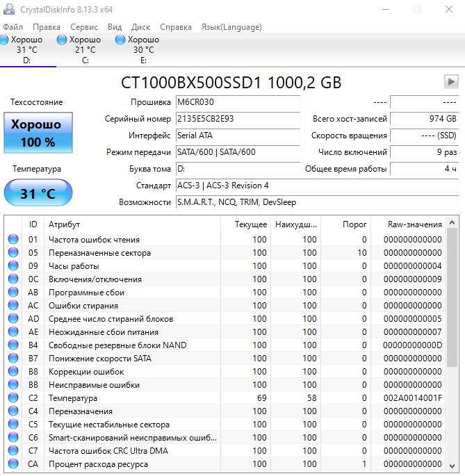This screenshot has width=465, height=476.
Task: Click status icon for Переназначения row
Action: (x=13, y=411)
